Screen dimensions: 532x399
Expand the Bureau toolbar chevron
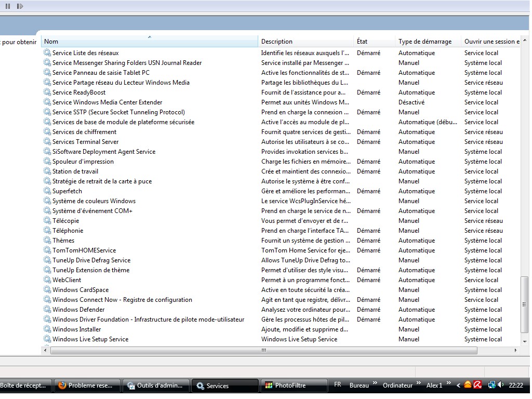click(x=375, y=383)
